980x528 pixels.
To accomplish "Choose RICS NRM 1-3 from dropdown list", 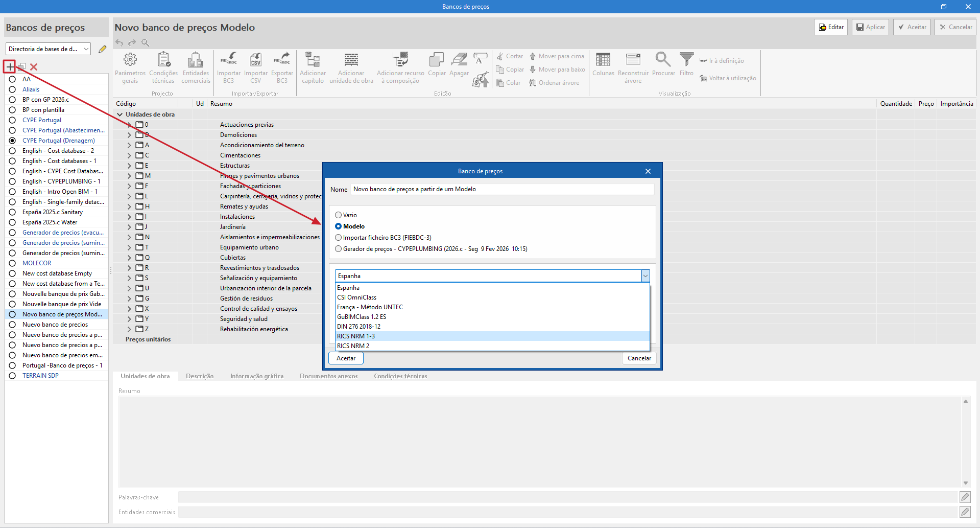I will pos(356,336).
